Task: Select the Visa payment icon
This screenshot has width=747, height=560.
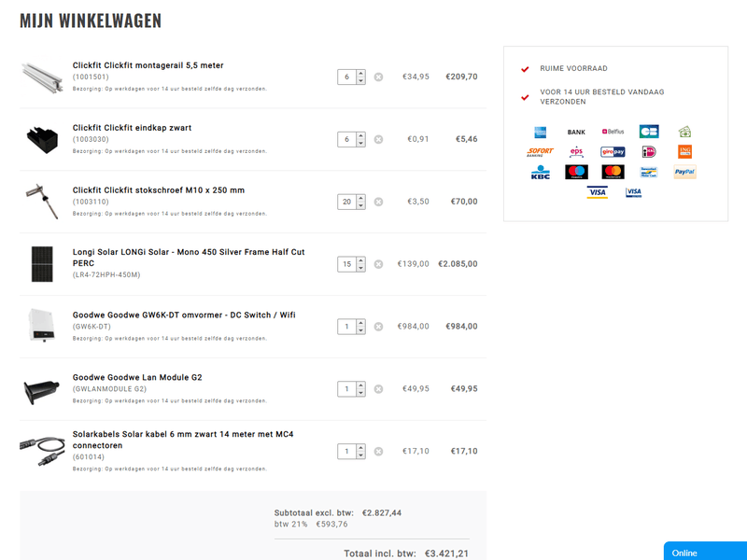Action: [x=598, y=191]
